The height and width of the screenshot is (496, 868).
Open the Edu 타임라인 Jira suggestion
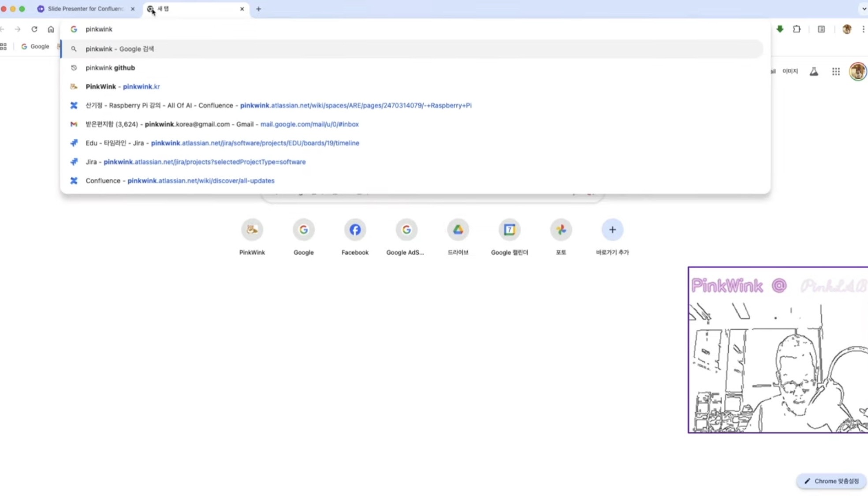[412, 143]
